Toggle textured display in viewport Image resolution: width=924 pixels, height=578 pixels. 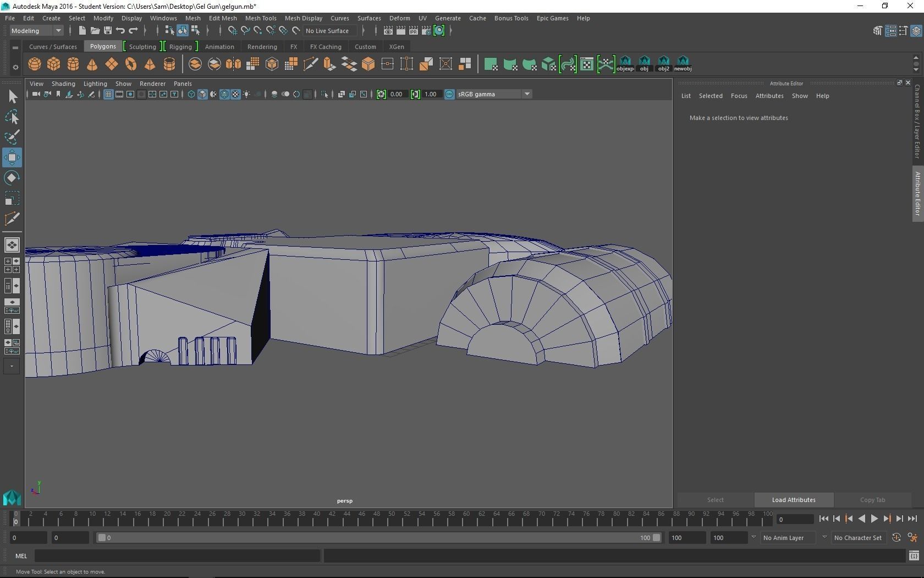tap(235, 94)
